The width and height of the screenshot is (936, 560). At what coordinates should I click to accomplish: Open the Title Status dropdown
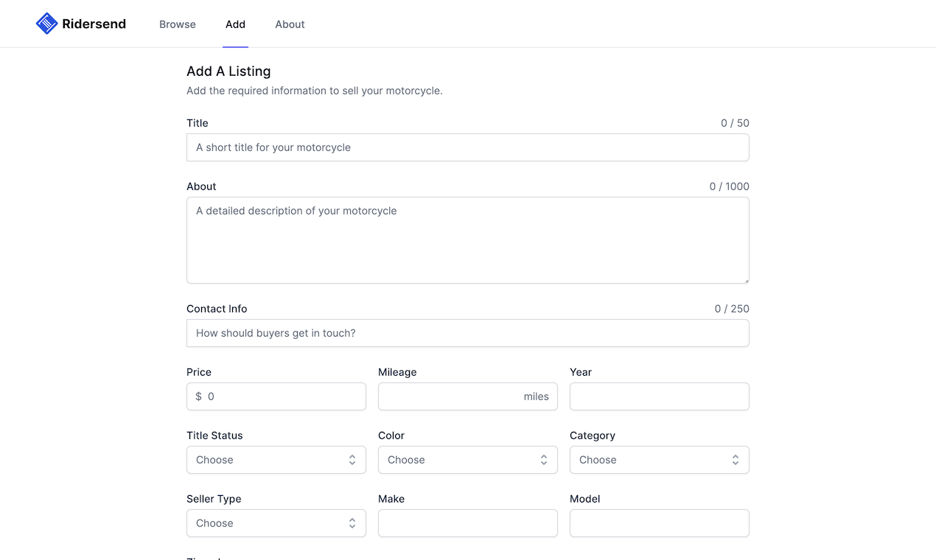[276, 460]
